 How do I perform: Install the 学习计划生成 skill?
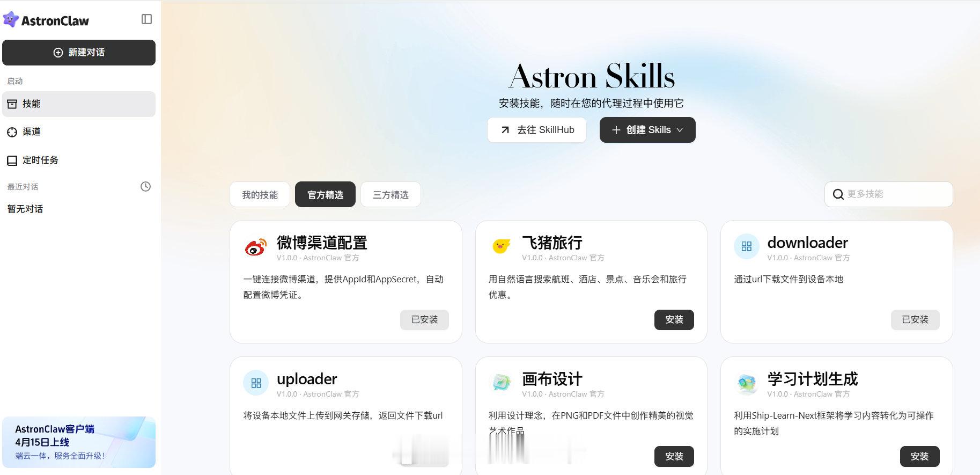coord(919,456)
